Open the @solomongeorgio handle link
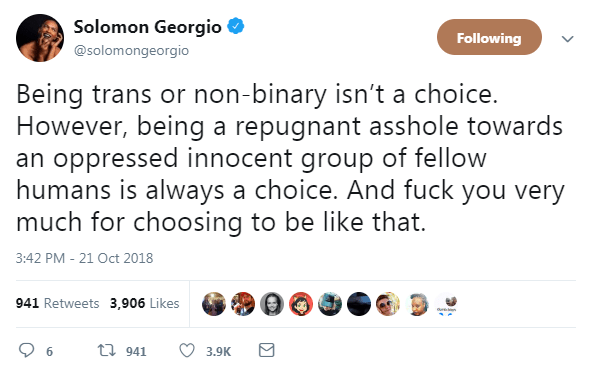The height and width of the screenshot is (369, 611). 131,51
